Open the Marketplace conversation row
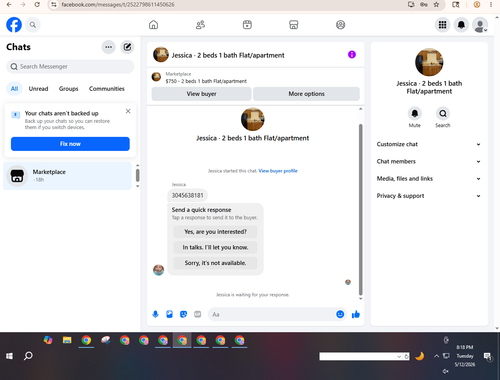The width and height of the screenshot is (500, 380). [x=68, y=176]
